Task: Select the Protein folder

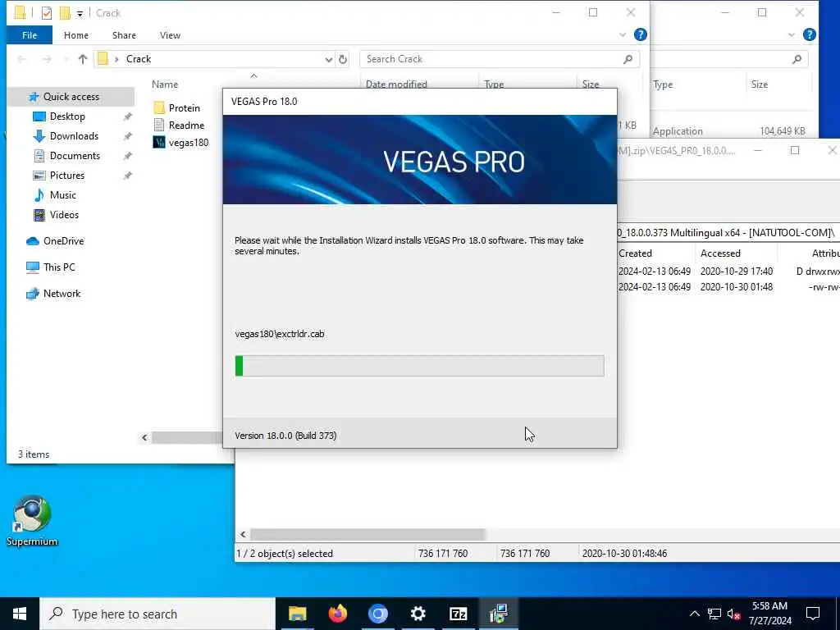Action: [184, 108]
